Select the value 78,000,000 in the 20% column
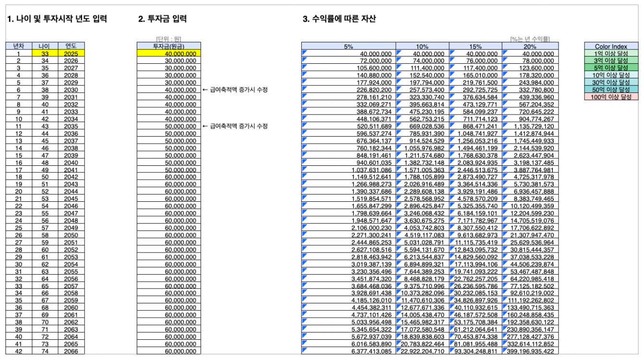The image size is (644, 358). (x=530, y=61)
